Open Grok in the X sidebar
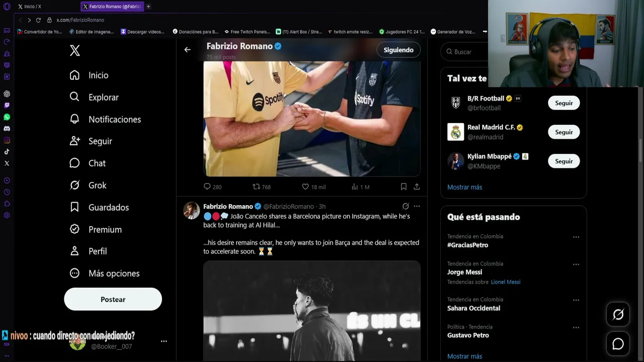Screen dimensions: 644x362 [x=88, y=185]
